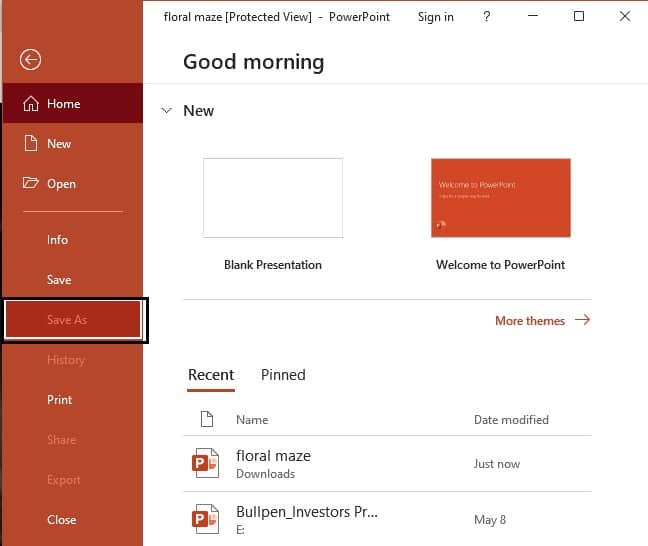This screenshot has width=648, height=546.
Task: Click the Welcome to PowerPoint label
Action: 500,265
